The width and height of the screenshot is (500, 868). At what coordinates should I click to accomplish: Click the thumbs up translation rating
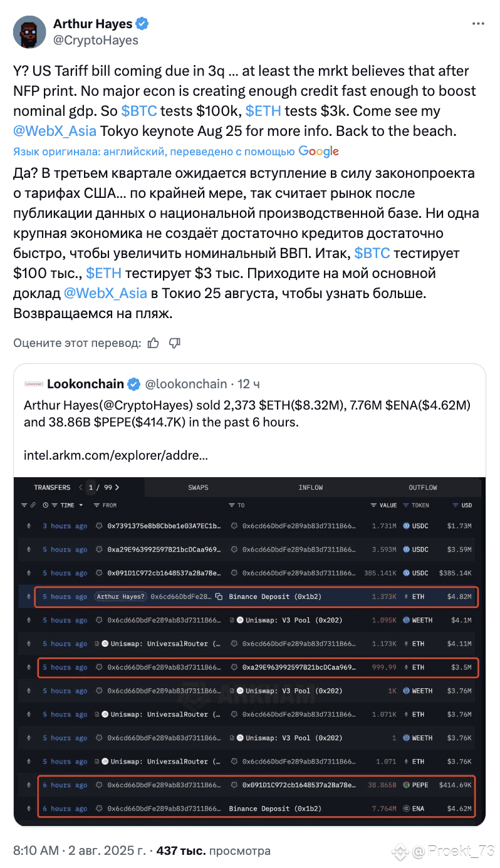(153, 343)
